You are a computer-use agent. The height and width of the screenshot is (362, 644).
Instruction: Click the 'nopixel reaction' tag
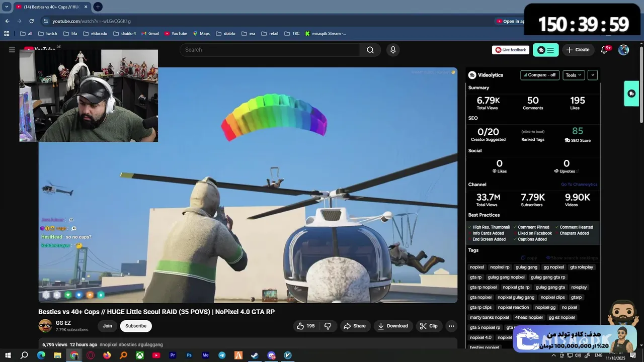513,307
